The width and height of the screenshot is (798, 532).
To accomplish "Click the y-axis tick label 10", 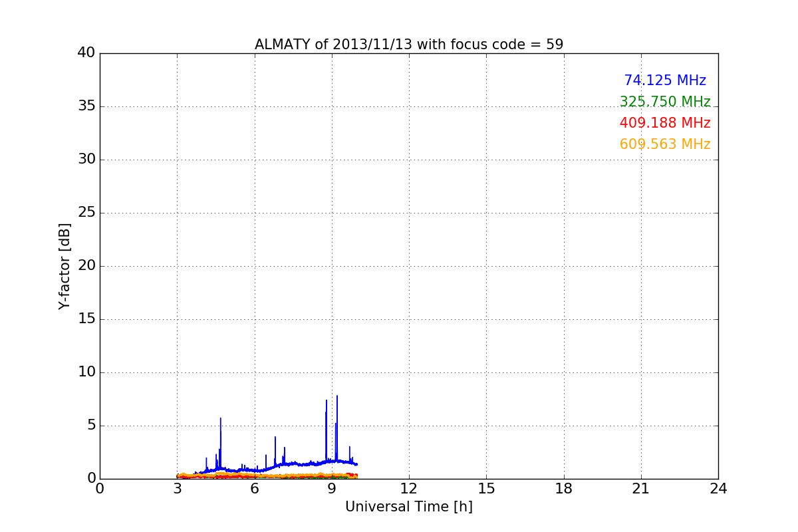I will [86, 372].
